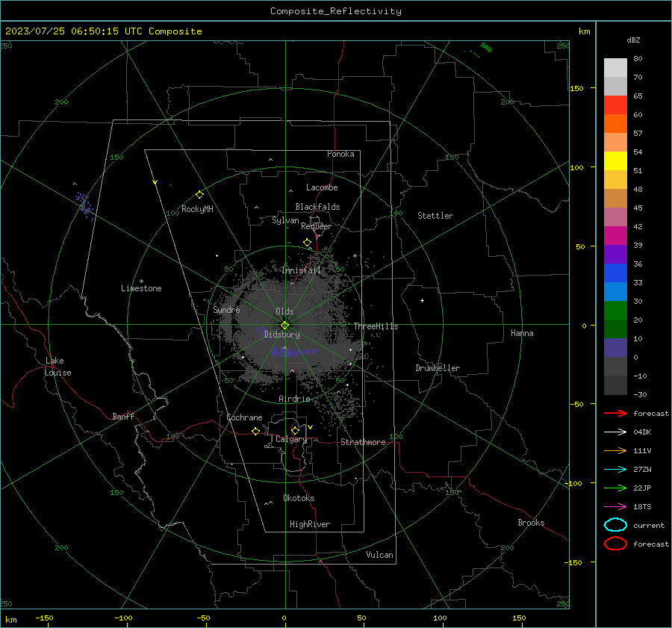Click the yellow radar site marker at Didsbury
Image resolution: width=672 pixels, height=628 pixels.
pos(285,326)
